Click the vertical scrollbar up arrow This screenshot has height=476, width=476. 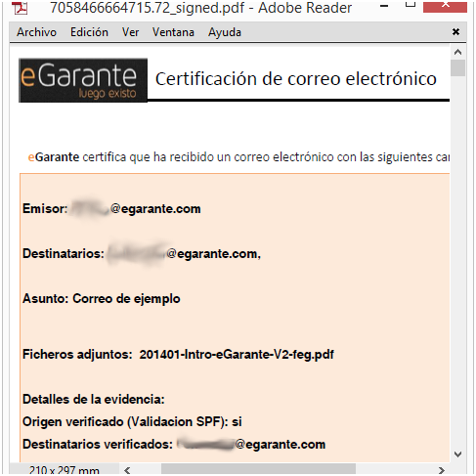coord(457,52)
